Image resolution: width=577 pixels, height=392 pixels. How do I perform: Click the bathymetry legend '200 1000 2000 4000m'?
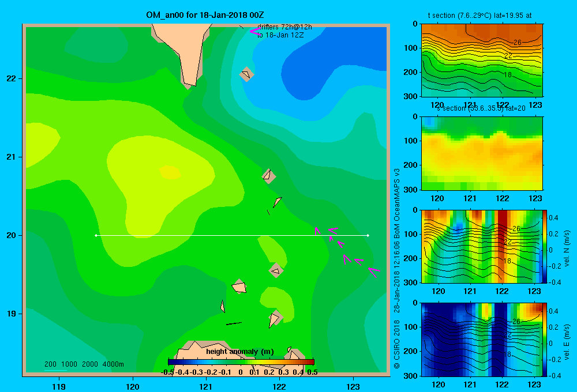84,364
